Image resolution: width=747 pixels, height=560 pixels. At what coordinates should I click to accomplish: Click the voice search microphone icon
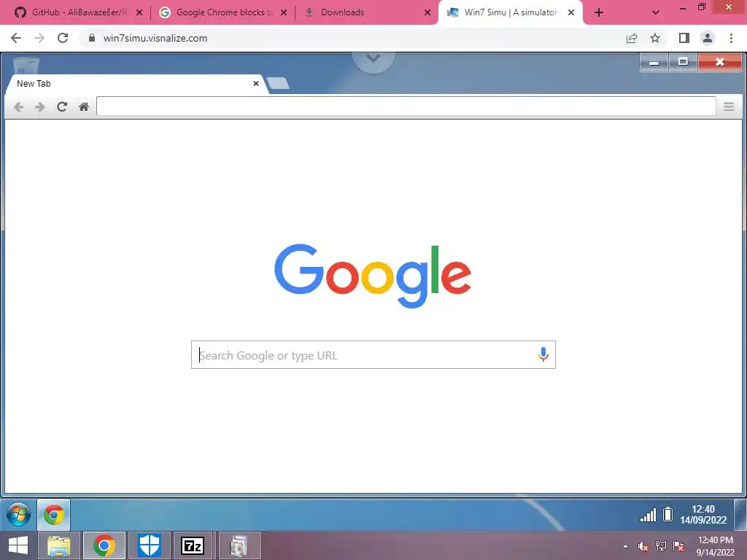click(543, 354)
